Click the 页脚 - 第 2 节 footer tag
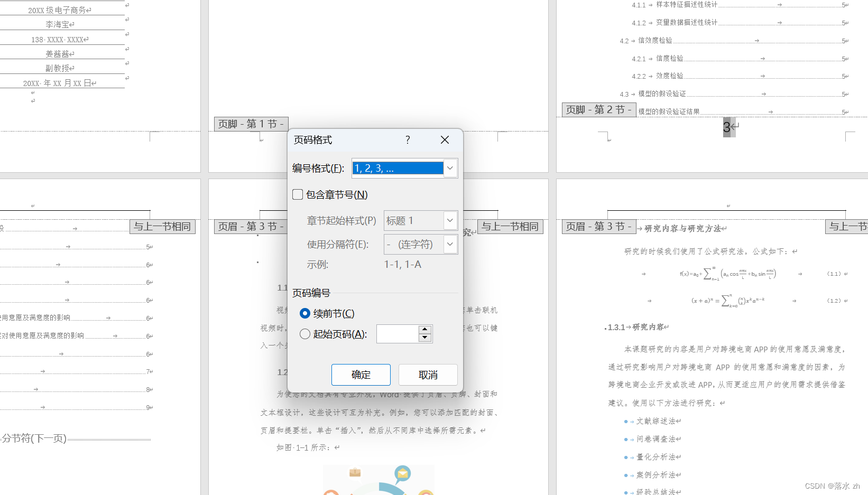Image resolution: width=868 pixels, height=495 pixels. point(599,109)
